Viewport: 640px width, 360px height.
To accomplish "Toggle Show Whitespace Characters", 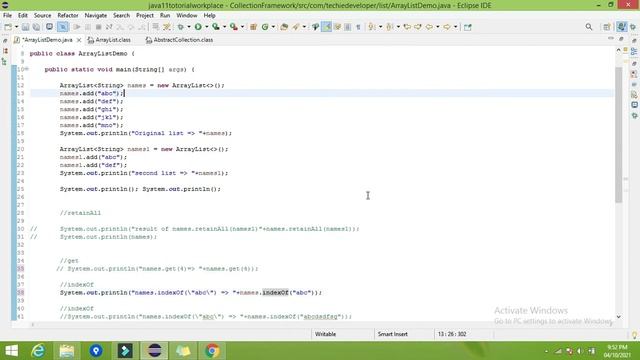I will [x=358, y=27].
